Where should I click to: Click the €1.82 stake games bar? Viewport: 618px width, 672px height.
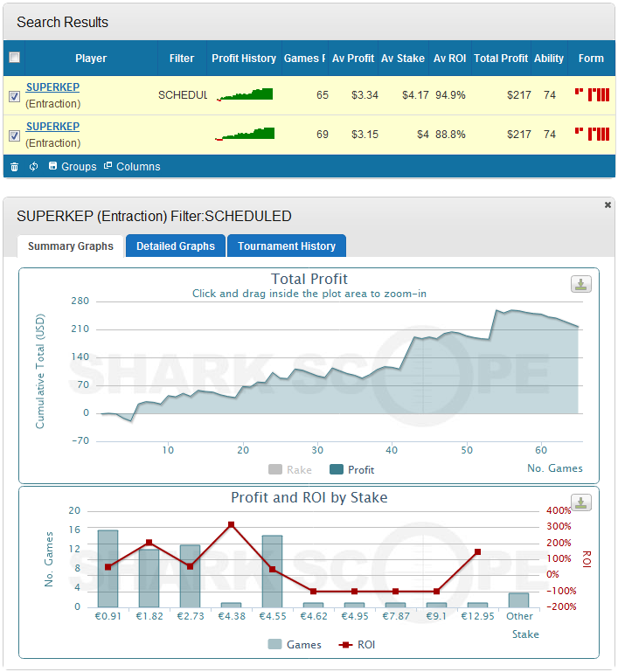(149, 578)
